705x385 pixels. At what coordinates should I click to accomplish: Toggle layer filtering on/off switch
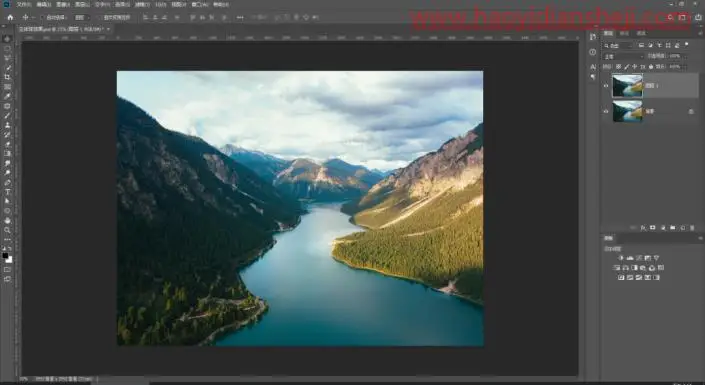click(687, 45)
